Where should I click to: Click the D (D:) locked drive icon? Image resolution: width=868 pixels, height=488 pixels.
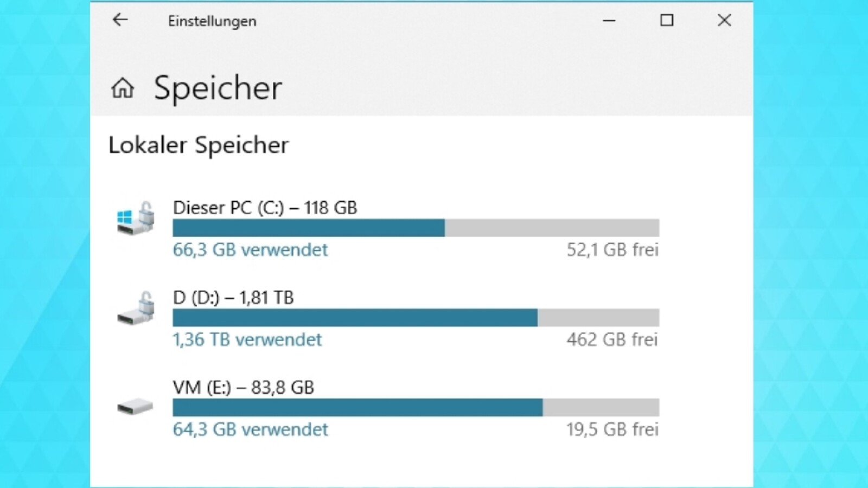coord(136,308)
